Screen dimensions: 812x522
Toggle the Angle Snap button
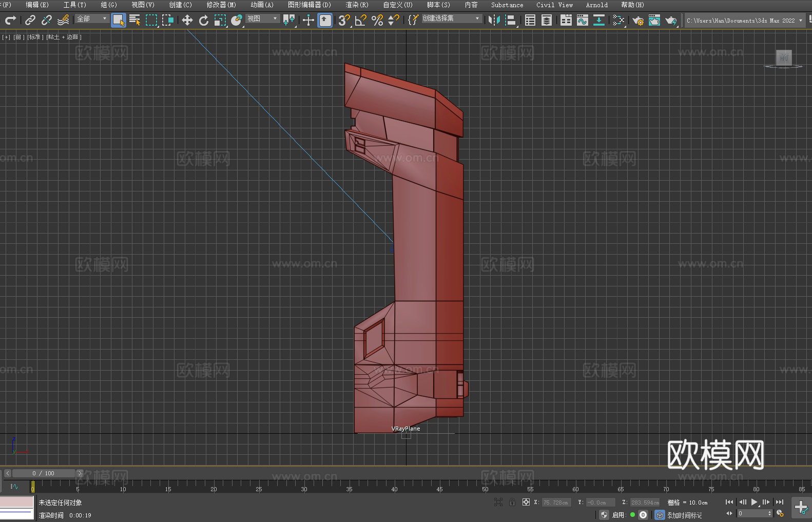361,20
